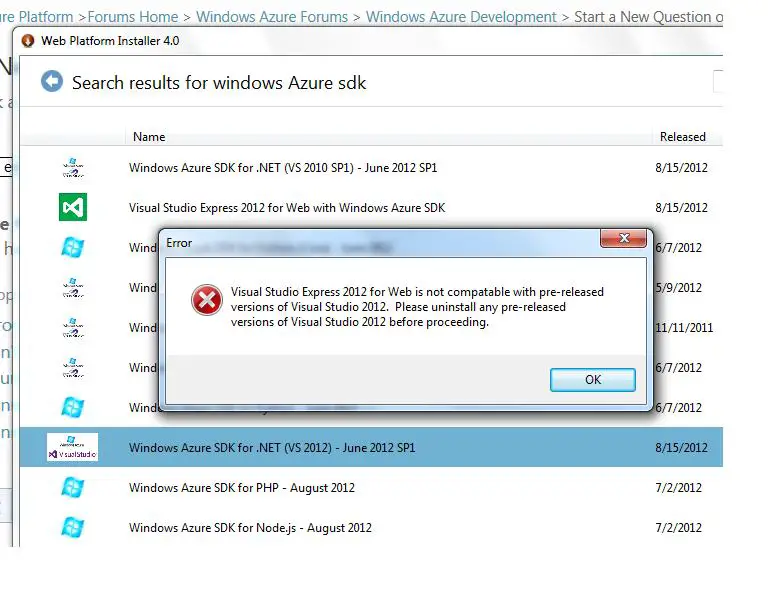The image size is (768, 614).
Task: Select Windows Azure SDK for PHP - August 2012
Action: tap(241, 488)
